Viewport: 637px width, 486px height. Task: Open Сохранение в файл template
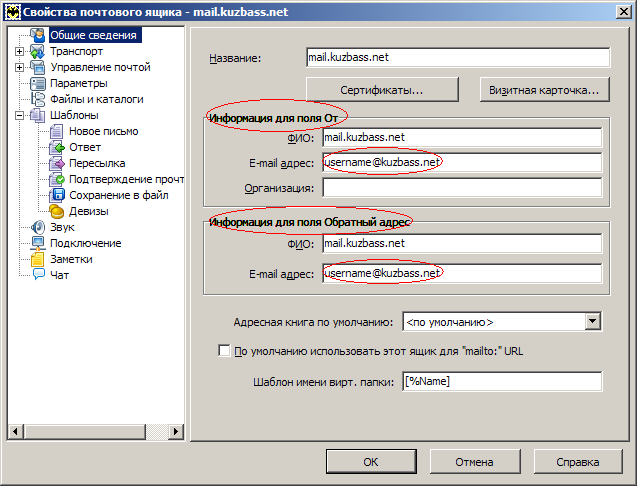tap(119, 195)
